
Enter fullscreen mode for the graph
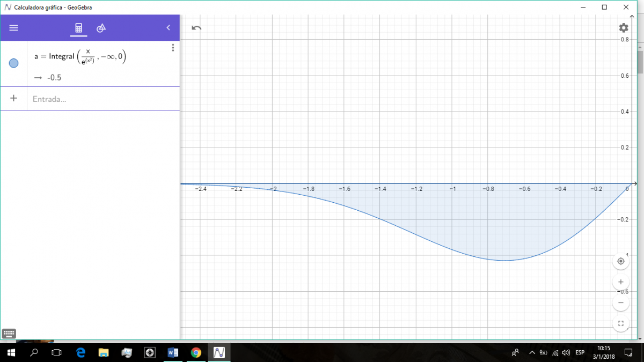point(620,323)
